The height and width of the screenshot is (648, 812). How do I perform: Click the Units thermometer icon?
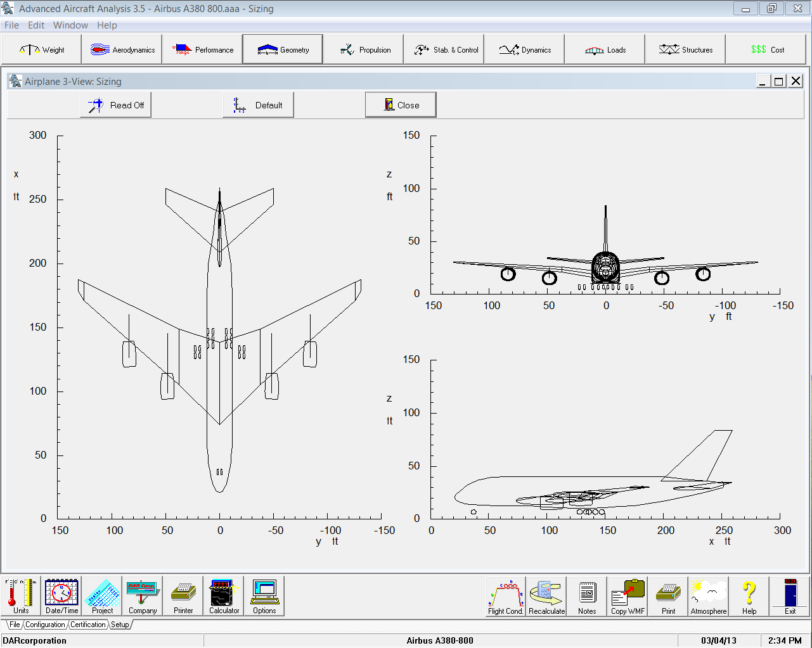point(21,596)
